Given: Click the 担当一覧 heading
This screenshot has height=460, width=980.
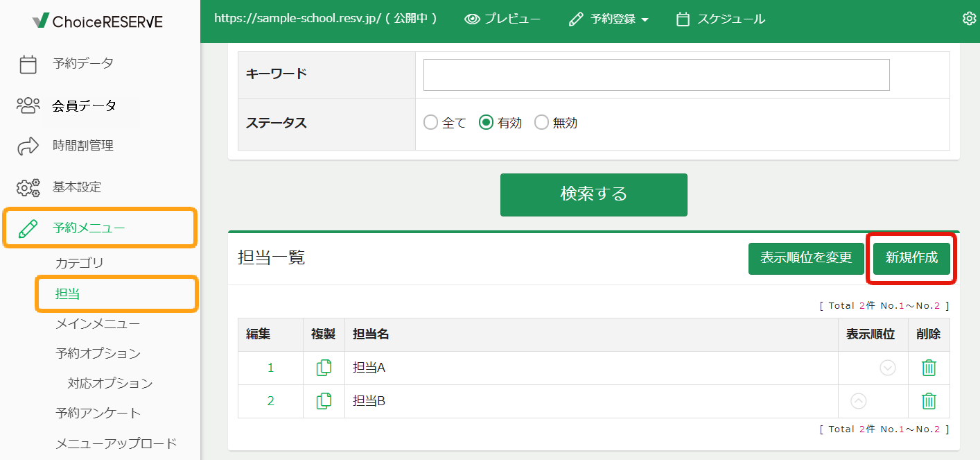Looking at the screenshot, I should click(x=271, y=258).
